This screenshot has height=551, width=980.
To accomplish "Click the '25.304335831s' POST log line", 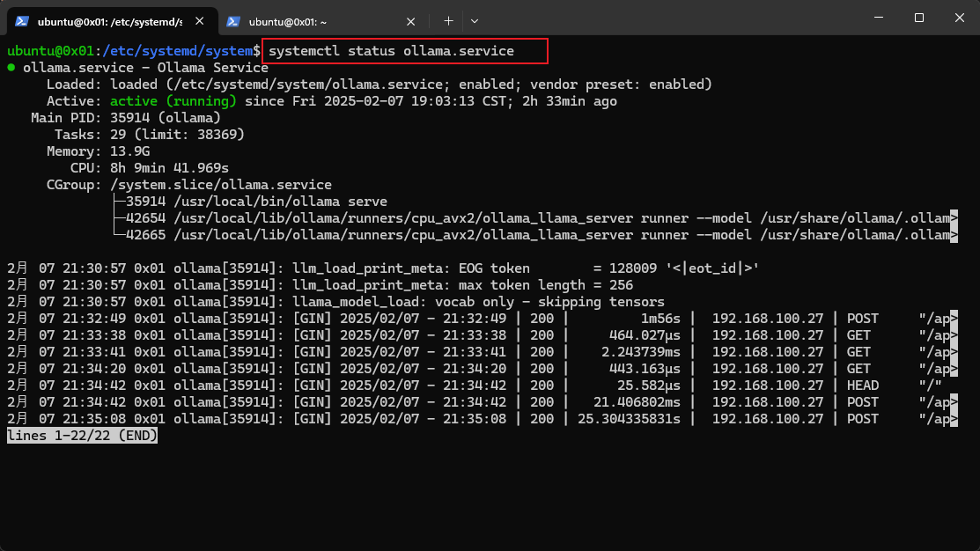I will (482, 420).
